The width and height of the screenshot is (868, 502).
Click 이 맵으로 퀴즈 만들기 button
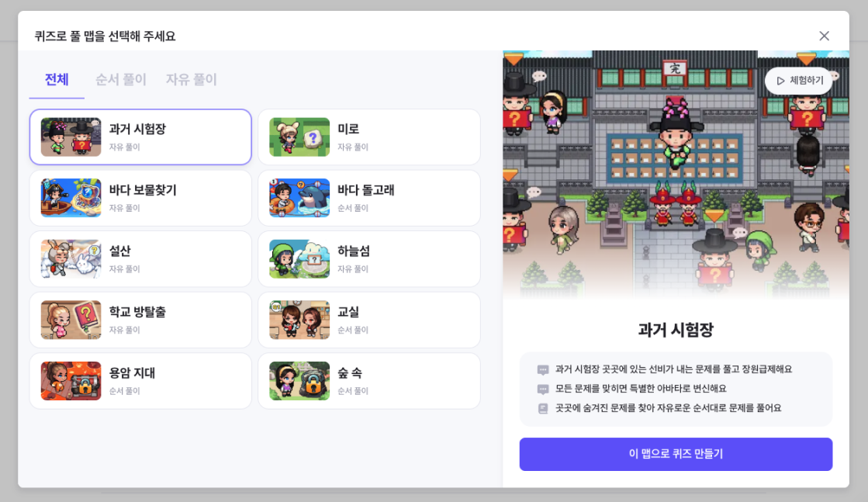[x=676, y=454]
